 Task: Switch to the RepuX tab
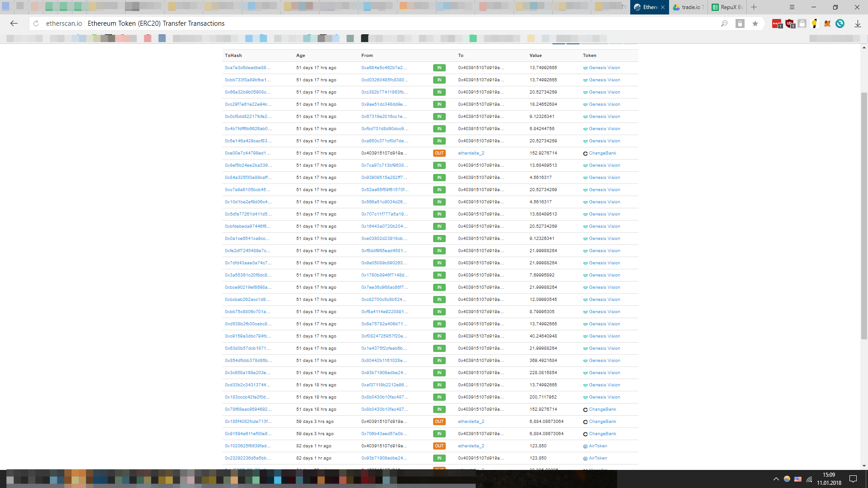point(727,7)
